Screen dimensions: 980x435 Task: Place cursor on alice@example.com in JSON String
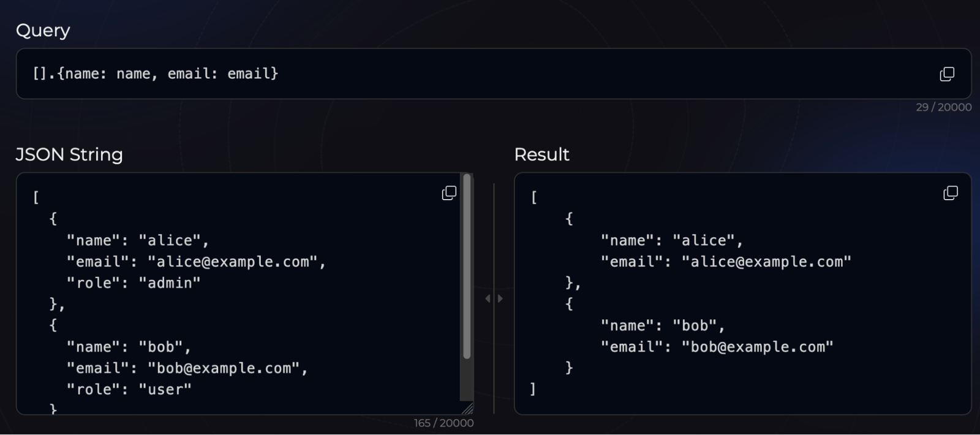(x=233, y=262)
